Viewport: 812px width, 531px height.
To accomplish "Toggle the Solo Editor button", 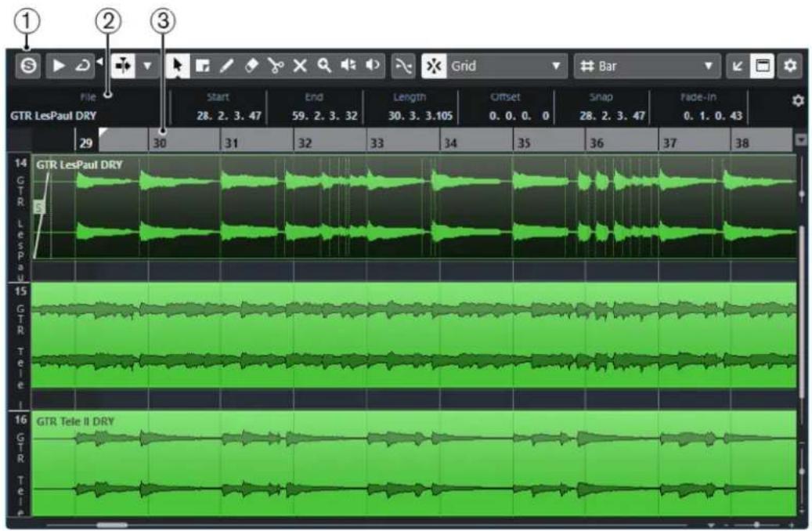I will point(28,66).
